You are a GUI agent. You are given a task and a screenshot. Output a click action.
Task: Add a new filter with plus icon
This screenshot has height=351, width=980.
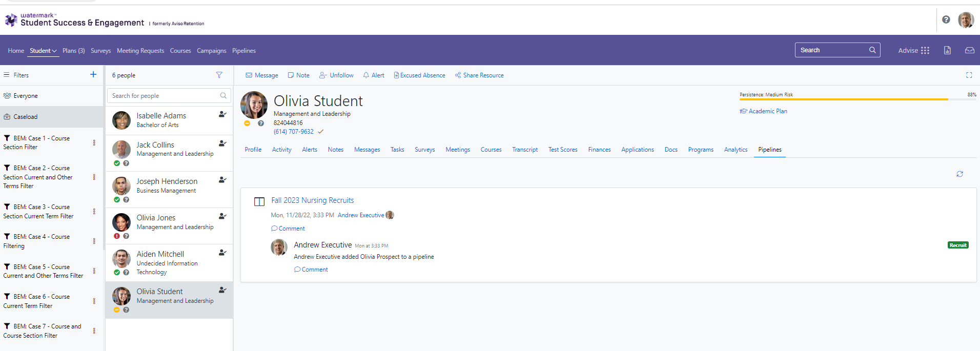tap(93, 74)
